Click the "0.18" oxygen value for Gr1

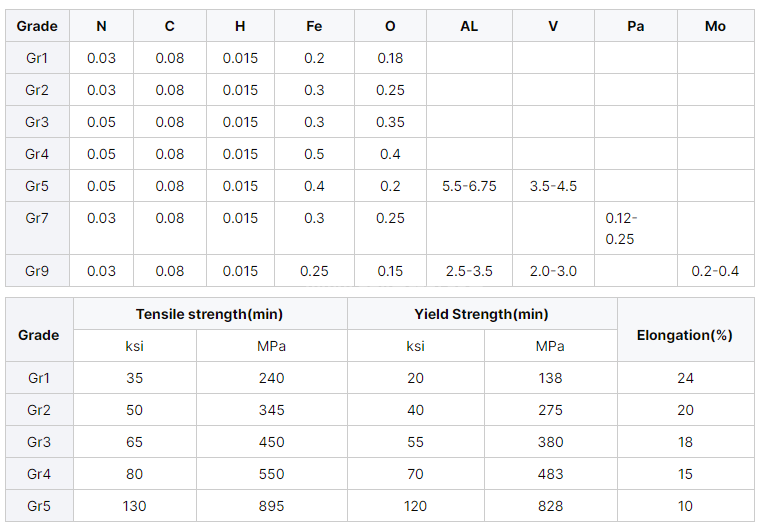click(390, 58)
